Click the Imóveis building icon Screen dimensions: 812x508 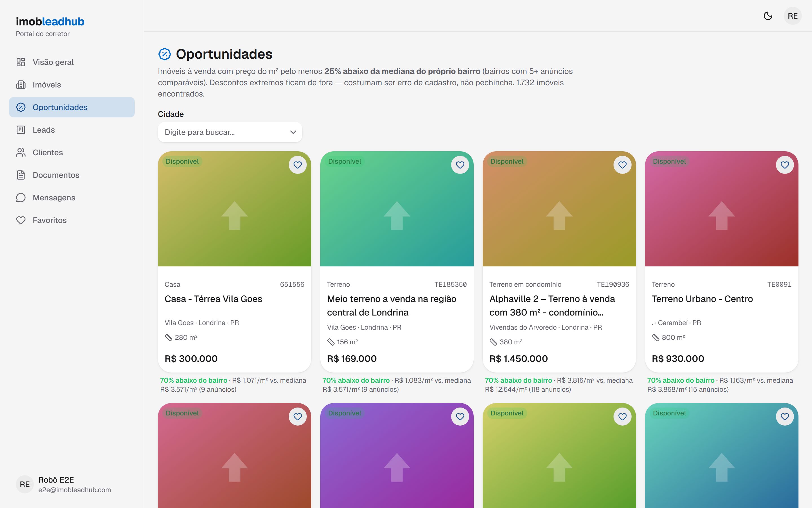(21, 85)
